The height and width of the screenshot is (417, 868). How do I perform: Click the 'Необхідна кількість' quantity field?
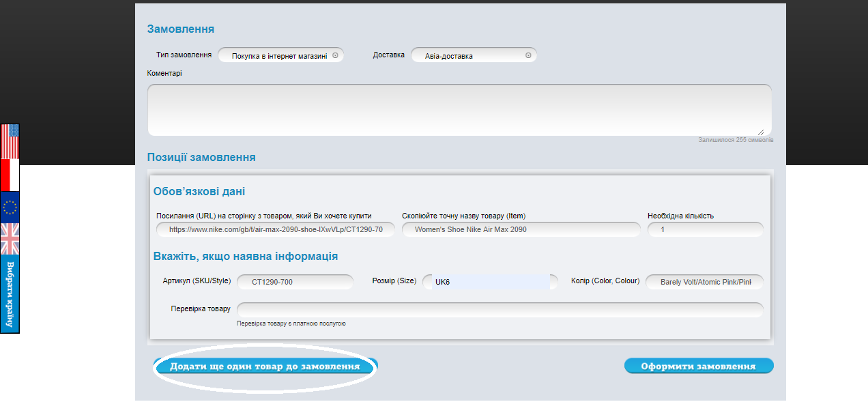[x=705, y=230]
